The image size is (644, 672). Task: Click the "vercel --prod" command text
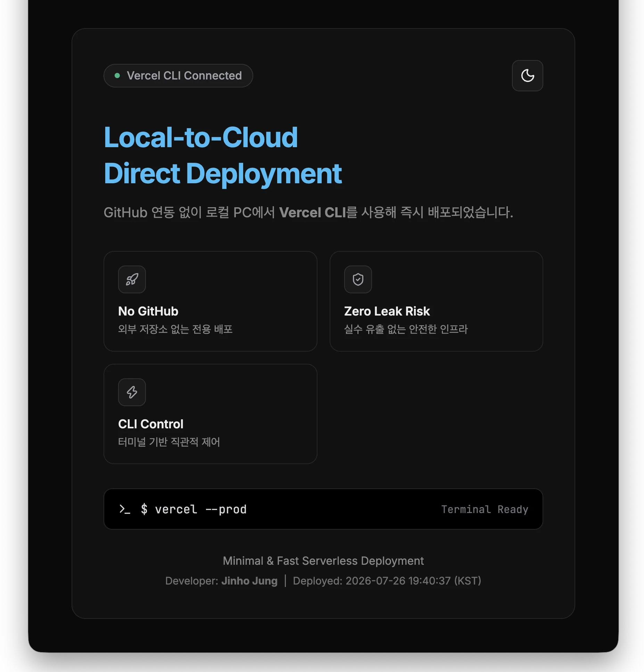pos(201,509)
